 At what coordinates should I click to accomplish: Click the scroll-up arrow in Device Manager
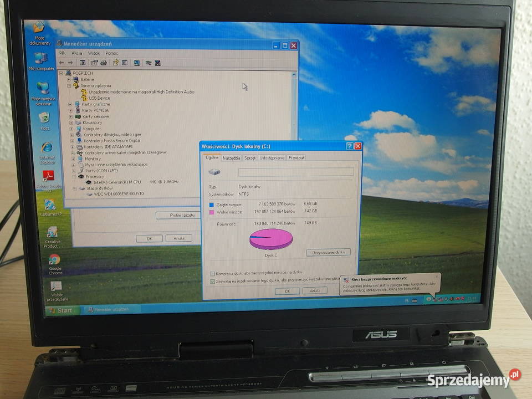click(294, 74)
